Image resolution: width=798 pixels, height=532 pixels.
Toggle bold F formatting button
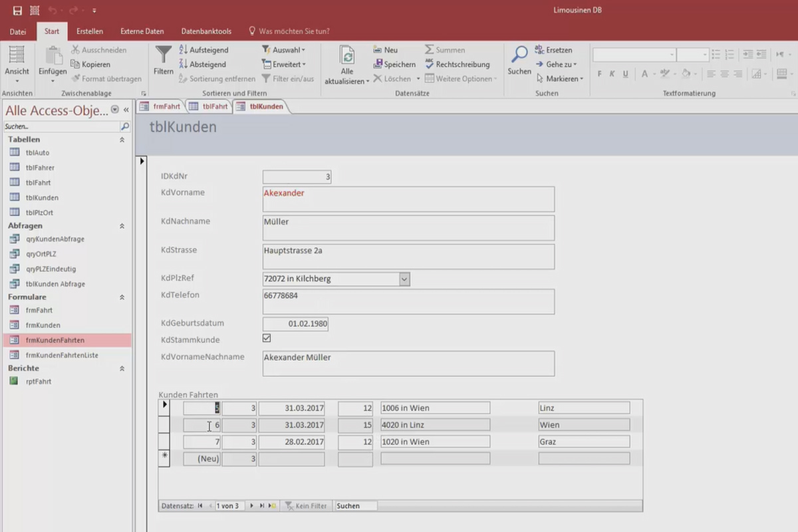[600, 74]
